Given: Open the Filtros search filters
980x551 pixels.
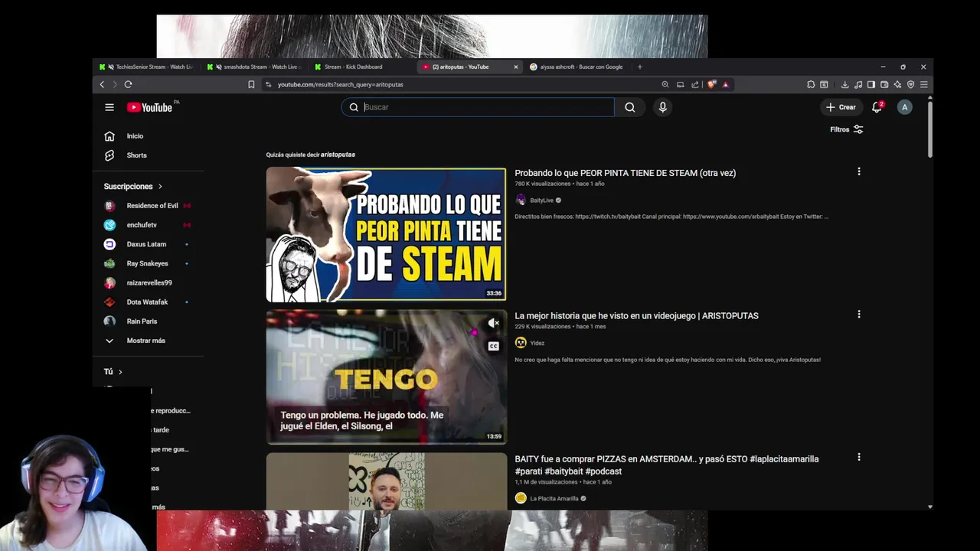Looking at the screenshot, I should click(x=847, y=129).
